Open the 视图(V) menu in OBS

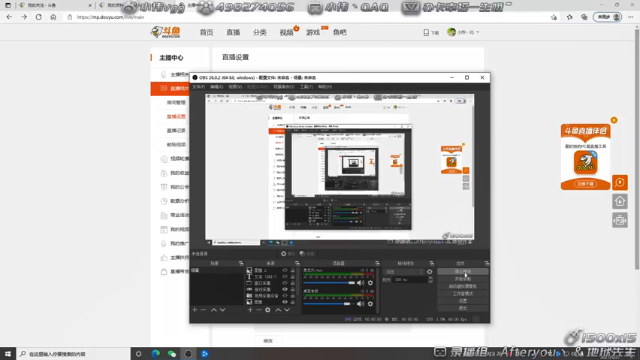pos(235,87)
